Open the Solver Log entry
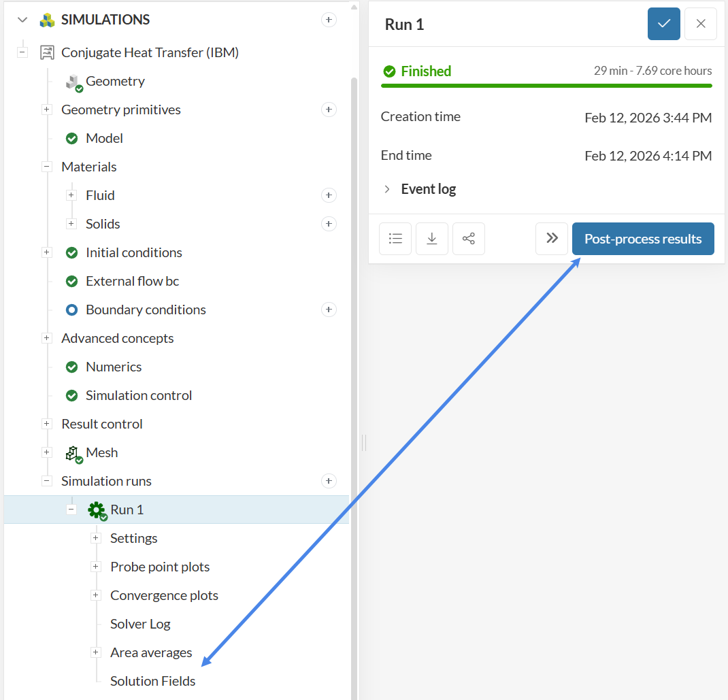The width and height of the screenshot is (728, 700). click(140, 624)
